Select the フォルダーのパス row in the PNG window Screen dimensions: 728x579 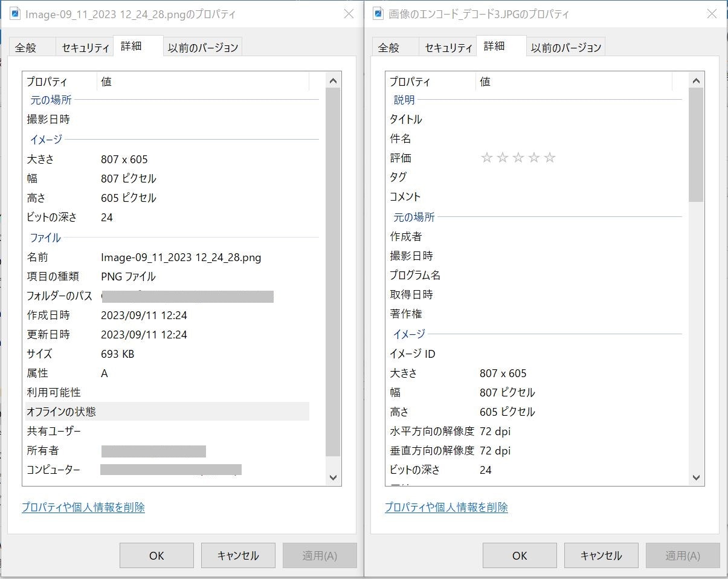pyautogui.click(x=166, y=296)
